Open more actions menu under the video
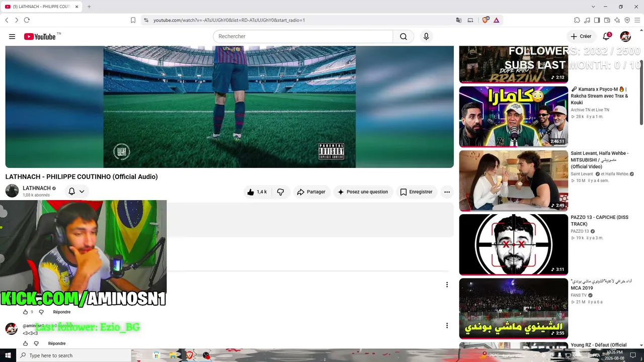This screenshot has height=362, width=644. pos(447,192)
